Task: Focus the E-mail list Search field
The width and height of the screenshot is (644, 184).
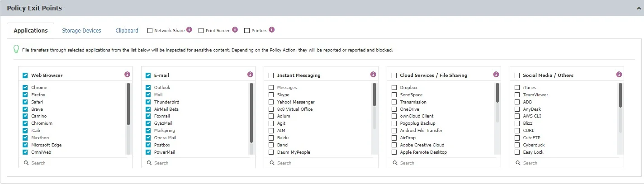Action: coord(198,163)
